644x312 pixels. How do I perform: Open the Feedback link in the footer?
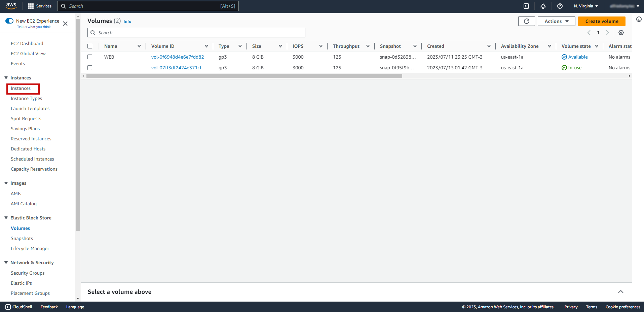pyautogui.click(x=49, y=307)
